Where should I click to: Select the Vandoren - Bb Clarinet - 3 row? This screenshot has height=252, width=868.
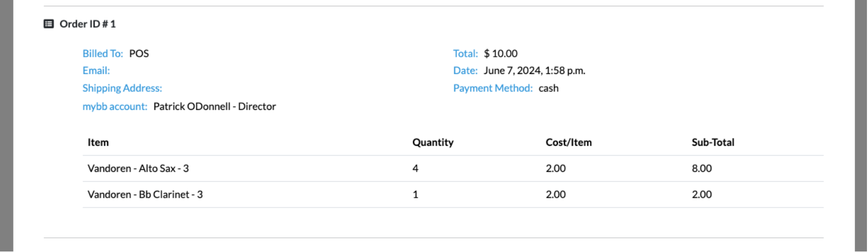click(453, 195)
